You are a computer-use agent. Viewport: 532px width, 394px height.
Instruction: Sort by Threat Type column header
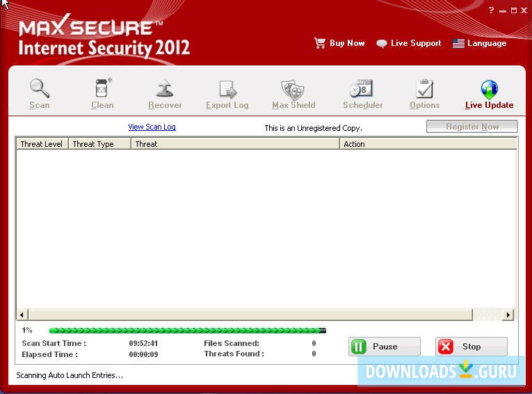click(99, 144)
